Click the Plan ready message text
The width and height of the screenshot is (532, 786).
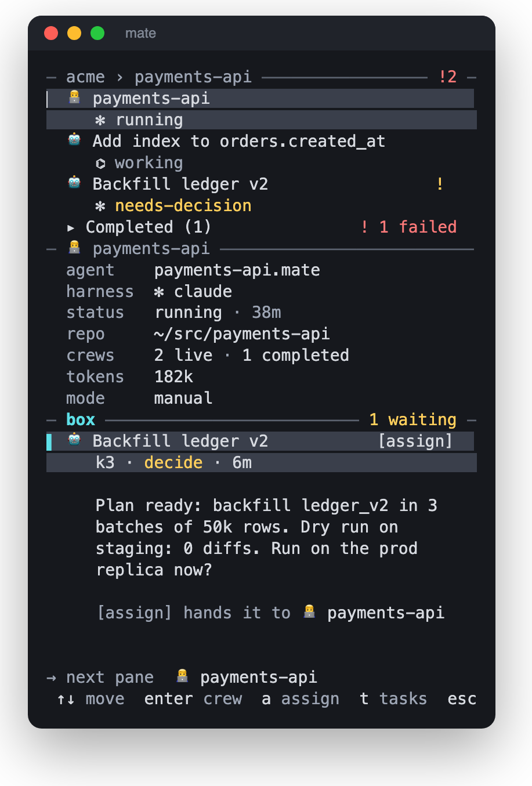click(266, 538)
